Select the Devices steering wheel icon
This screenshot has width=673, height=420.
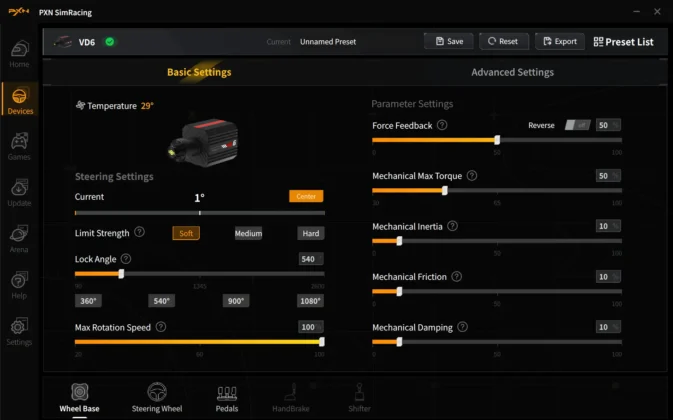click(x=19, y=96)
